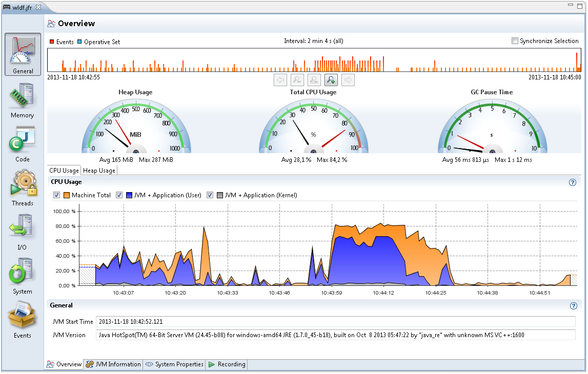Click the JVM Start Time field
The image size is (588, 374).
click(335, 322)
